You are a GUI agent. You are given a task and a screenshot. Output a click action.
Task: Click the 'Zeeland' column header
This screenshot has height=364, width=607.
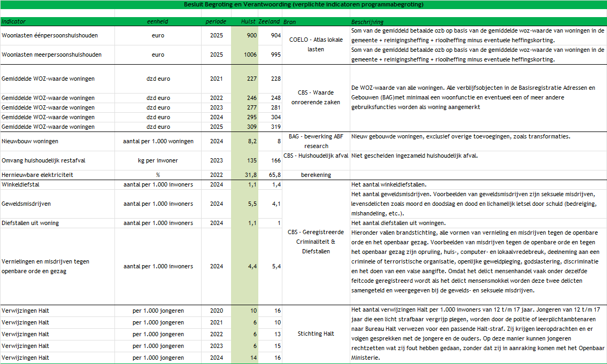tap(269, 22)
